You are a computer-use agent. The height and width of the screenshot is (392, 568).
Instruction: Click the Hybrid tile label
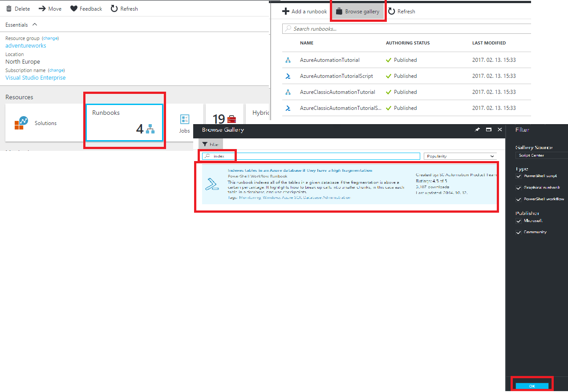260,113
